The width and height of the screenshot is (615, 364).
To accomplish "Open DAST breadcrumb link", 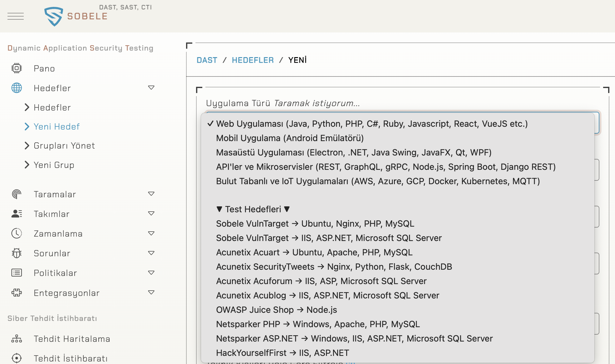I will 207,60.
